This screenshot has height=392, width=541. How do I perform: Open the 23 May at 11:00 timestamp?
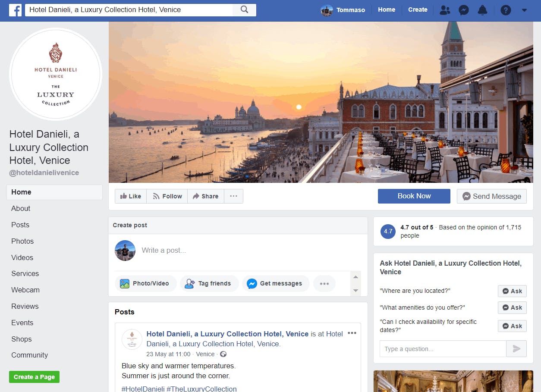coord(168,354)
